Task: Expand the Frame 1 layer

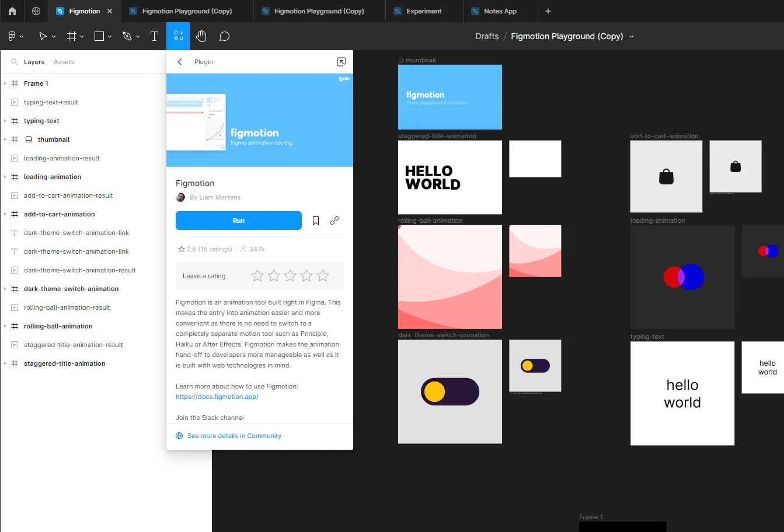Action: (x=5, y=83)
